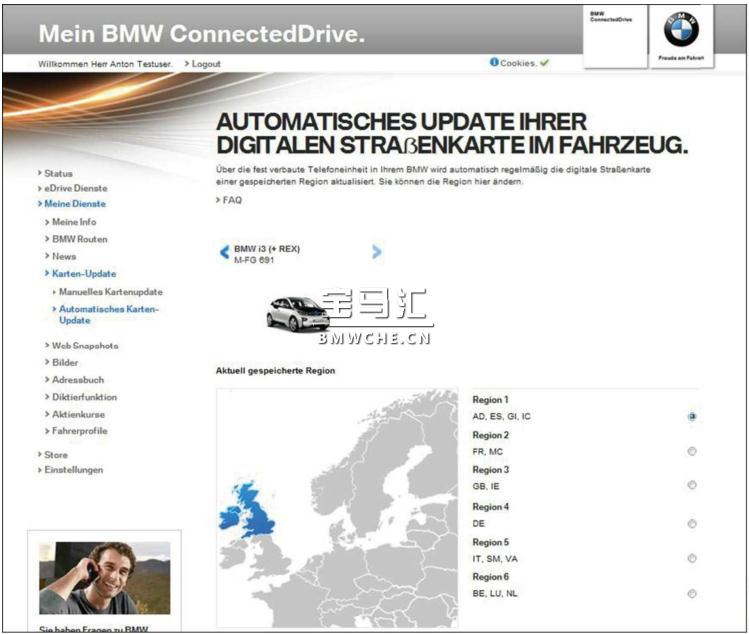Click the BMW ConnectedDrive logo tile
Image resolution: width=749 pixels, height=634 pixels.
pyautogui.click(x=615, y=36)
